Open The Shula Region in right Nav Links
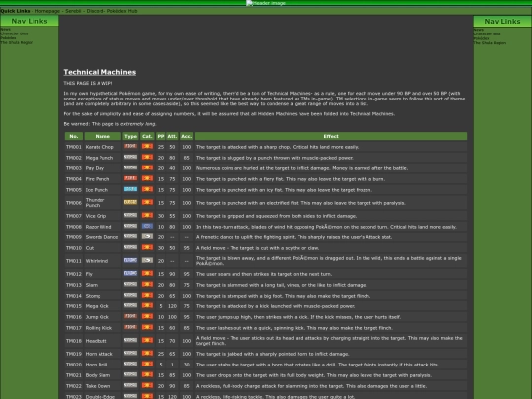Viewport: 532px width, 399px height. point(490,43)
